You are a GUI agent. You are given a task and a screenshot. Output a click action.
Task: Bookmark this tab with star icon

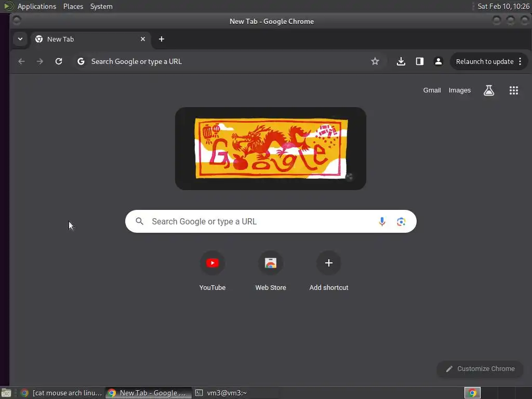tap(375, 61)
